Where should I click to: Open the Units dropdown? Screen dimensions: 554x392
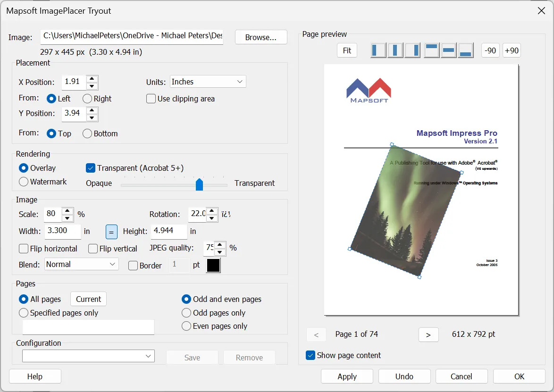click(x=208, y=81)
